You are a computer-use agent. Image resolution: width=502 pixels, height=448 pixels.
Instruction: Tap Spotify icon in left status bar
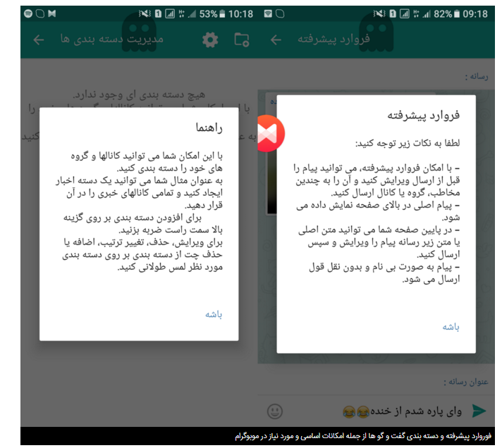(28, 14)
